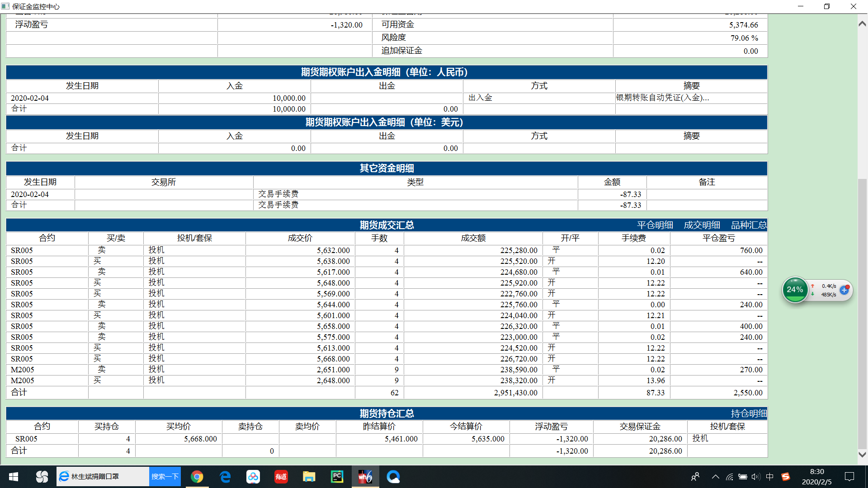Expand hidden system tray icons
This screenshot has height=488, width=868.
(715, 477)
